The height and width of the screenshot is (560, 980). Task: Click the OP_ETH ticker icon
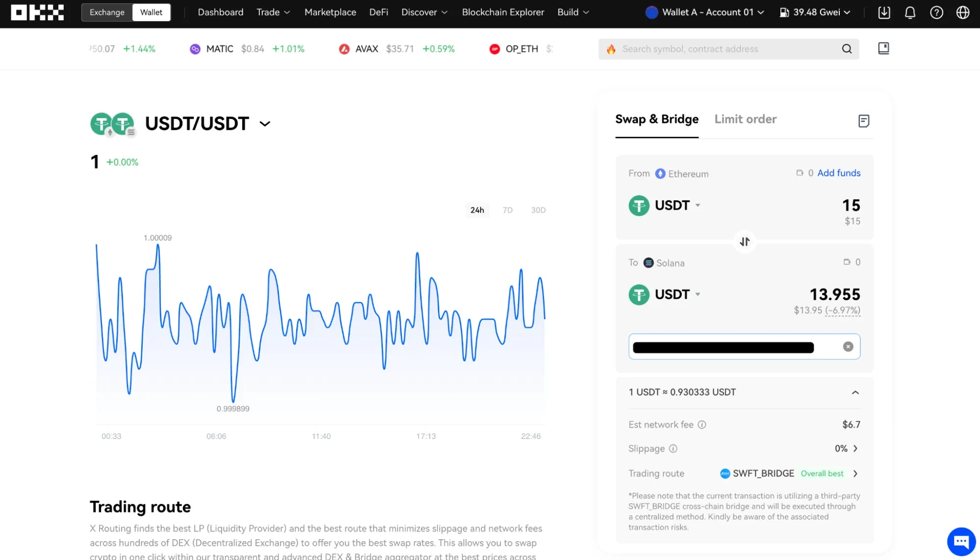[x=495, y=49]
